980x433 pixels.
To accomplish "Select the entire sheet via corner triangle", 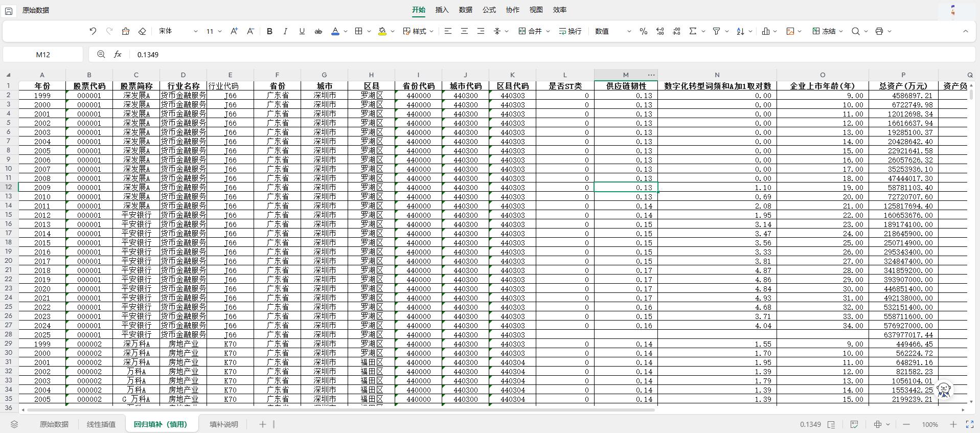I will point(8,75).
